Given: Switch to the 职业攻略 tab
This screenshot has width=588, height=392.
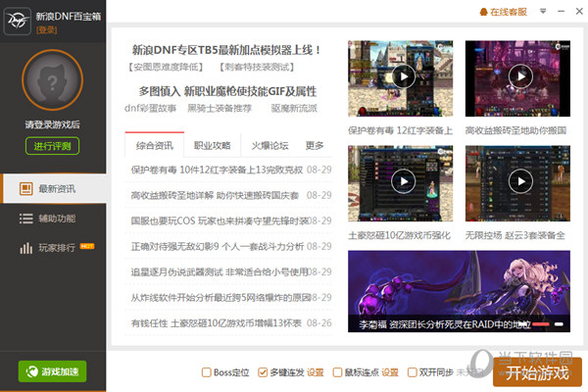Looking at the screenshot, I should pos(213,146).
